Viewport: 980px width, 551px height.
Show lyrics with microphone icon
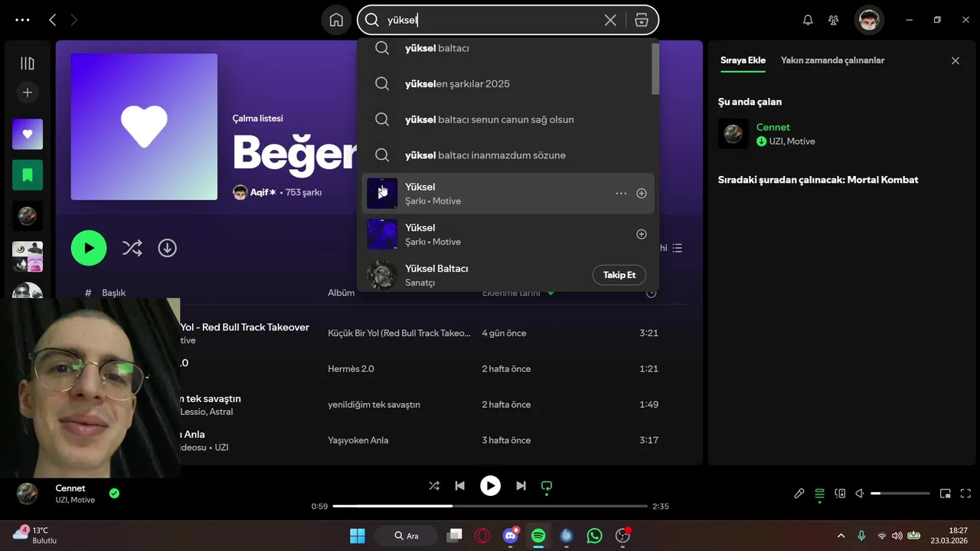point(799,494)
